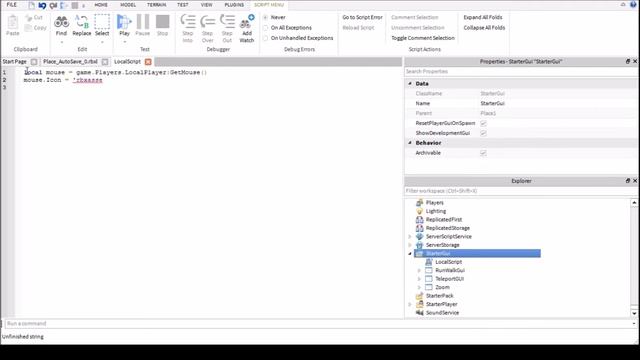Open the Play button dropdown arrow
This screenshot has height=360, width=640.
(124, 42)
